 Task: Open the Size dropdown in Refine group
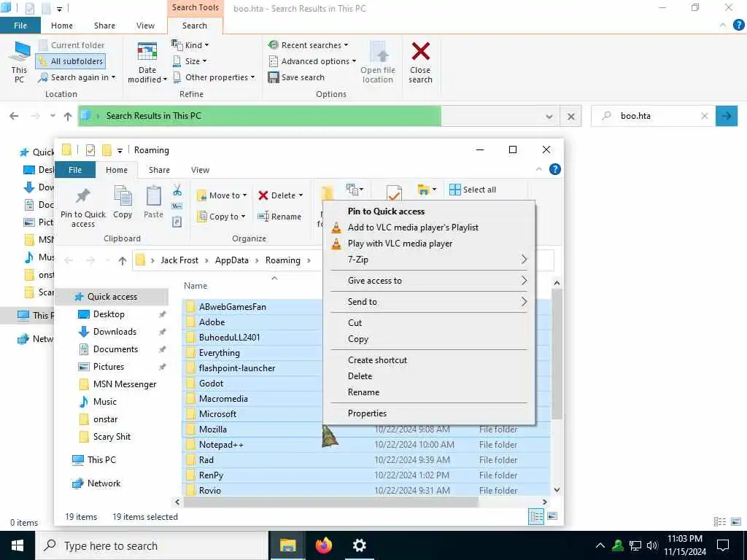[x=190, y=61]
